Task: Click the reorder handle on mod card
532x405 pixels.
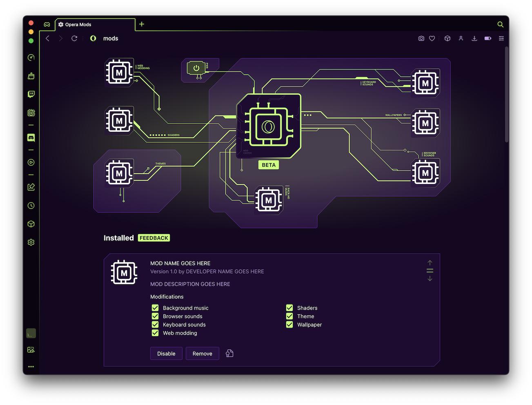Action: point(430,270)
